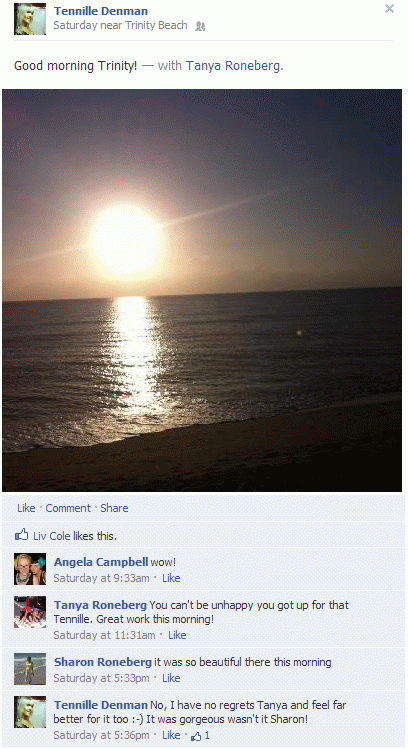Open the sunset beach photo
This screenshot has height=749, width=408.
(202, 290)
